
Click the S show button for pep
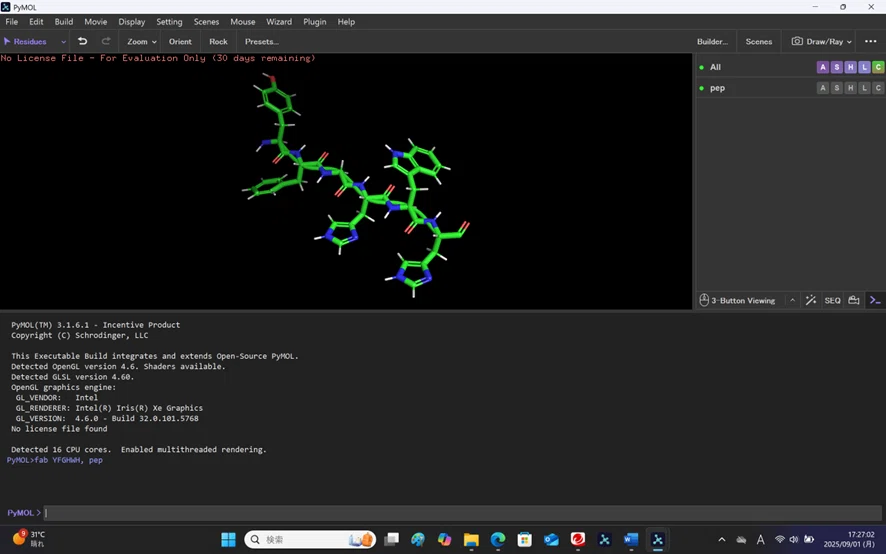[837, 88]
